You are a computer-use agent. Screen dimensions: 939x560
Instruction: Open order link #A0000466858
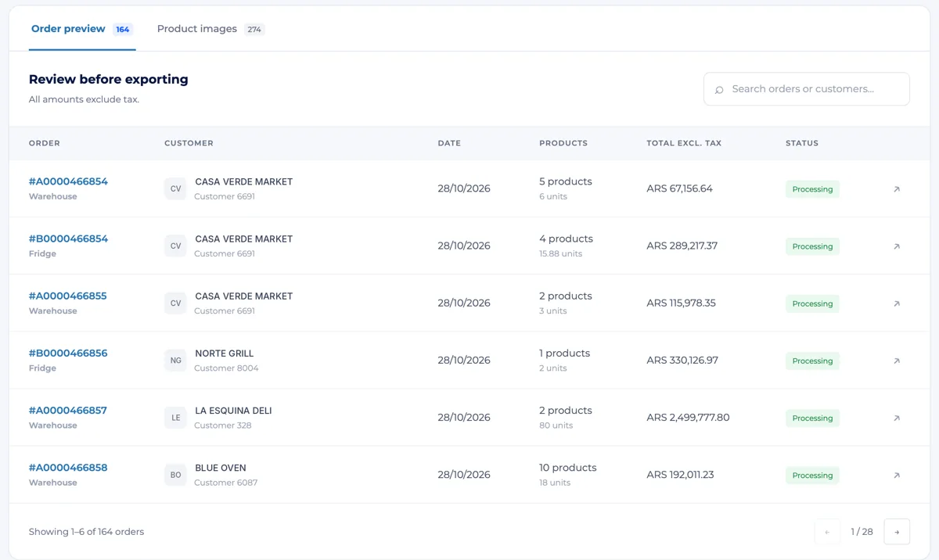[68, 467]
